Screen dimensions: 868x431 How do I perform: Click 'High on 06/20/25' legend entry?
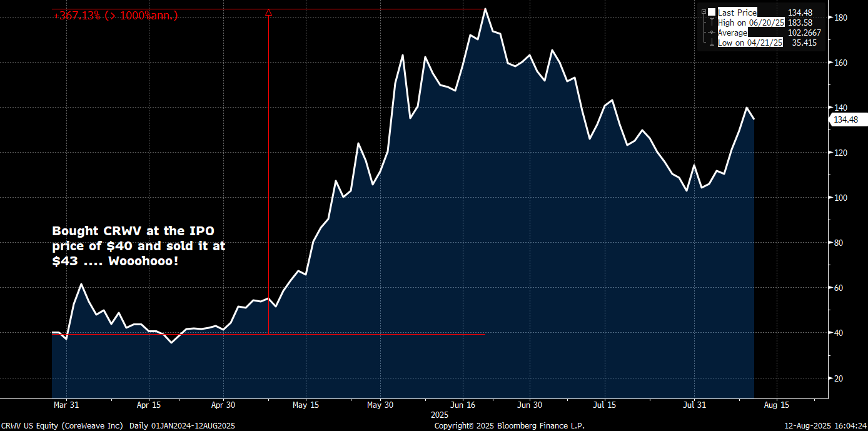pyautogui.click(x=750, y=23)
